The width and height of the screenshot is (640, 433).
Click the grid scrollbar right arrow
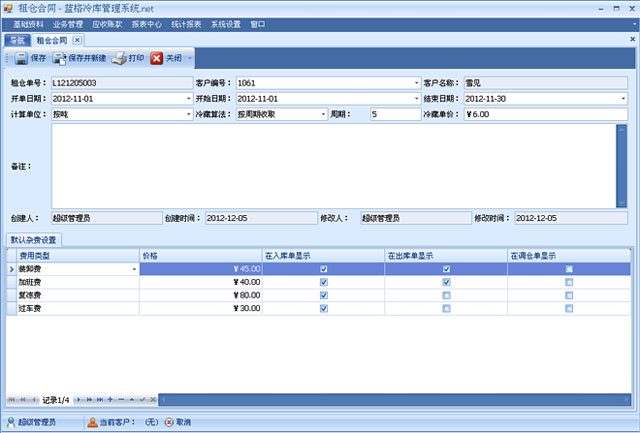627,400
